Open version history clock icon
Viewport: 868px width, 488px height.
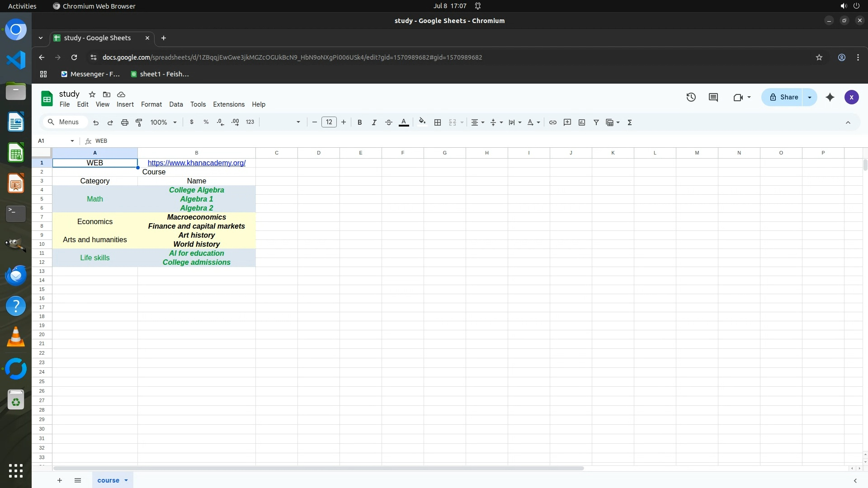(691, 97)
